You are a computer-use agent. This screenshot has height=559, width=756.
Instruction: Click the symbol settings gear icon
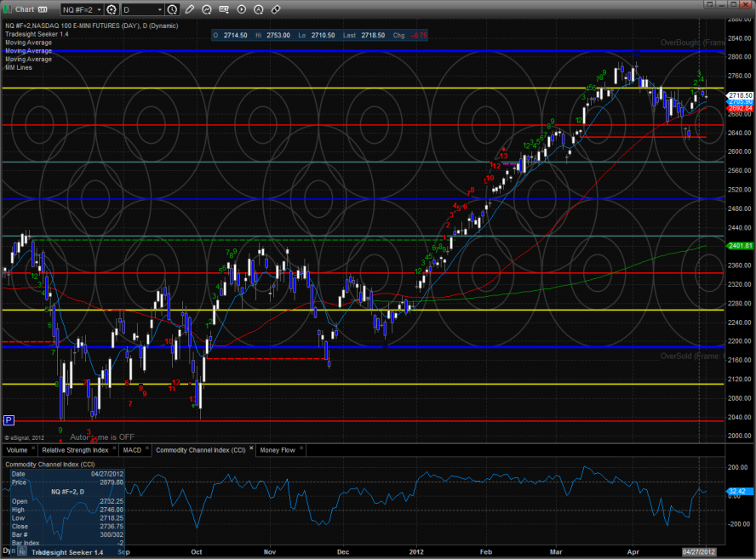coord(111,9)
